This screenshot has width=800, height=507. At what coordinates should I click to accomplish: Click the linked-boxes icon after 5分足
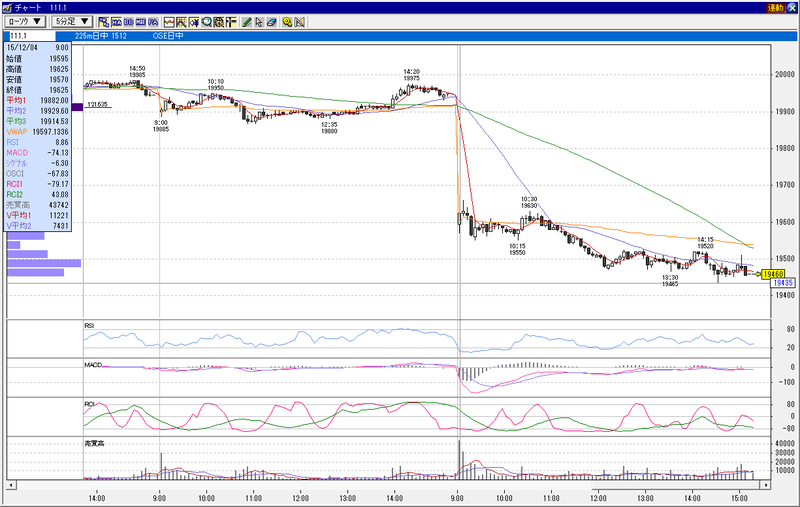click(x=104, y=22)
